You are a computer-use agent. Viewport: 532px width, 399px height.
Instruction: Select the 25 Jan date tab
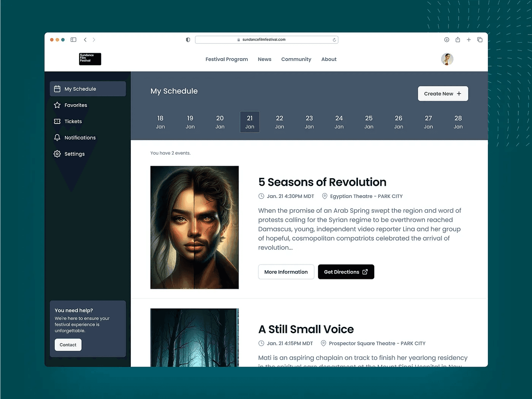click(369, 122)
